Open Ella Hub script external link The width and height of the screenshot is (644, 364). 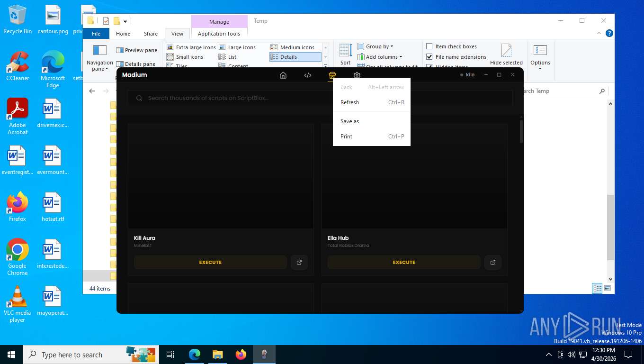click(493, 262)
